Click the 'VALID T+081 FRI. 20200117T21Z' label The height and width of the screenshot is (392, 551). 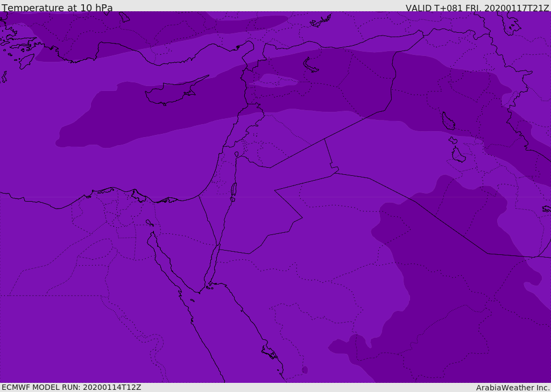click(x=477, y=8)
